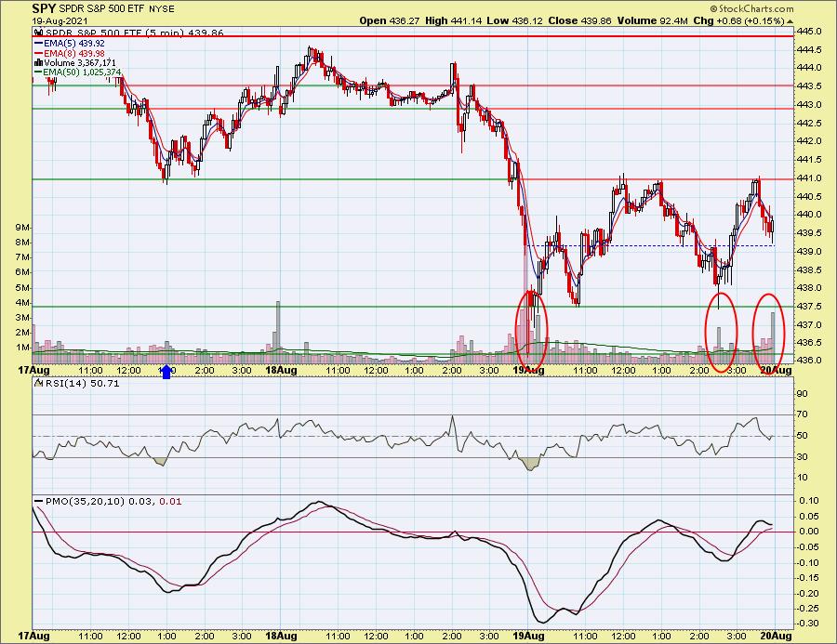Click the 436.0 price axis label
Image resolution: width=837 pixels, height=644 pixels.
pyautogui.click(x=809, y=361)
